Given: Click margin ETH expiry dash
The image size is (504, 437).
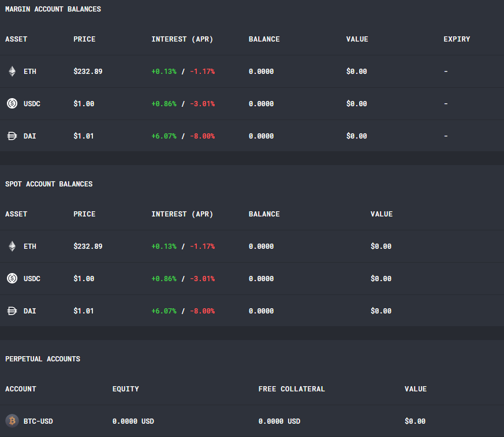Looking at the screenshot, I should (446, 72).
